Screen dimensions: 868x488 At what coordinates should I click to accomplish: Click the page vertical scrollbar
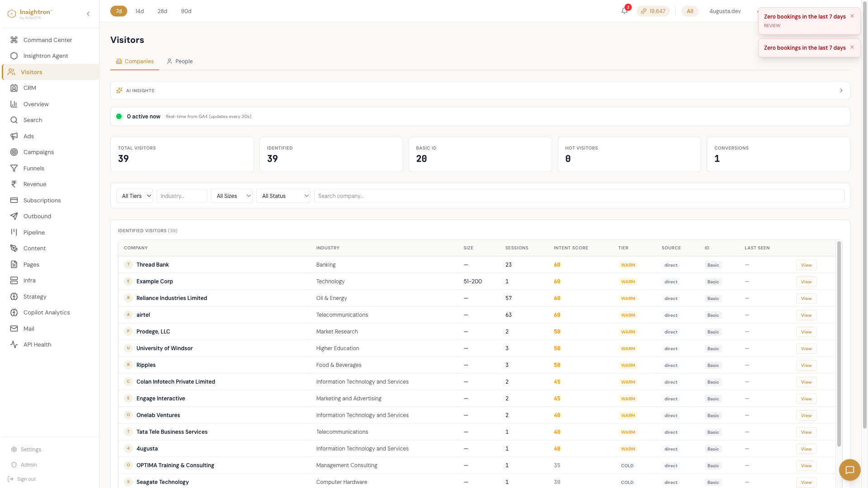(x=865, y=215)
